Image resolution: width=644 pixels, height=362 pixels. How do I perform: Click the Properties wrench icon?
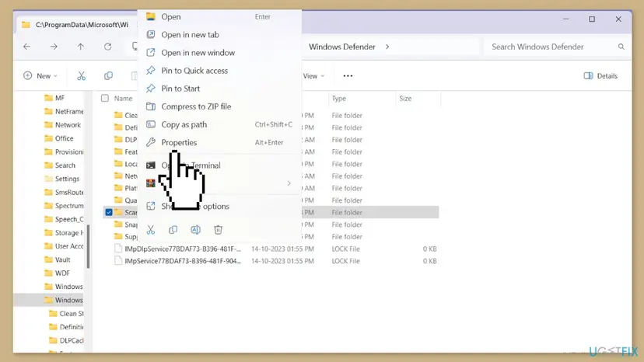click(151, 142)
